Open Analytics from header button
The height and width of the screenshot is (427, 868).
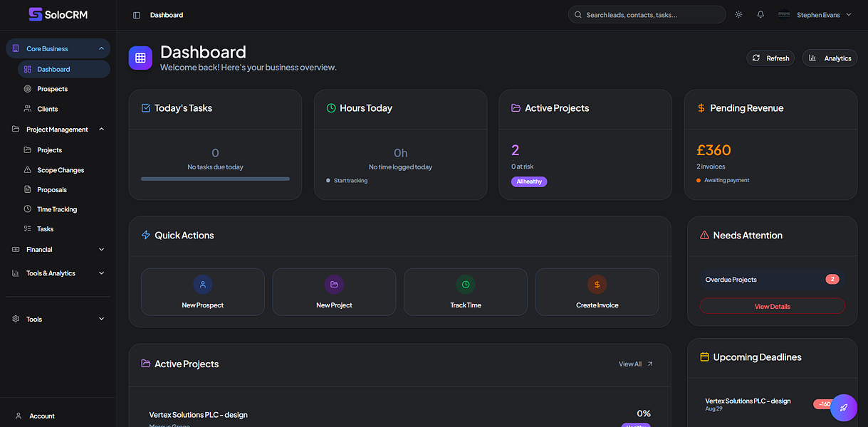(x=830, y=58)
